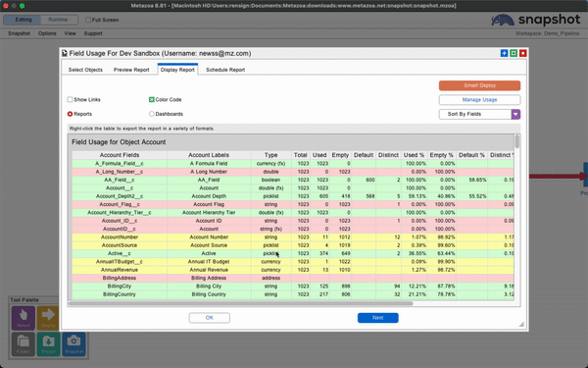Select the AnnualRevenue field cell
The width and height of the screenshot is (588, 368).
coord(120,270)
